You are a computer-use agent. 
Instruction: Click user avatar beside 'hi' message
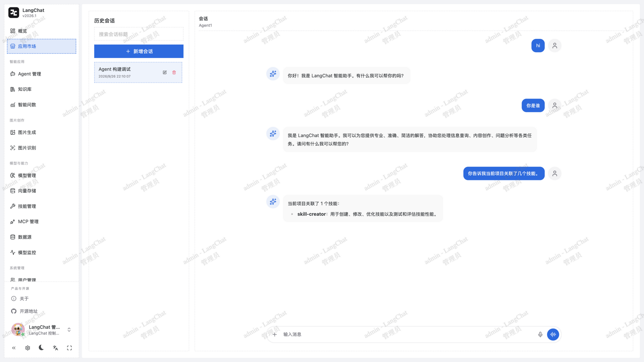coord(555,46)
